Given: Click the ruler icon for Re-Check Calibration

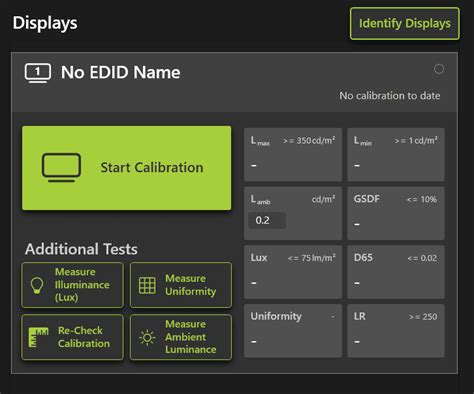Looking at the screenshot, I should [38, 337].
